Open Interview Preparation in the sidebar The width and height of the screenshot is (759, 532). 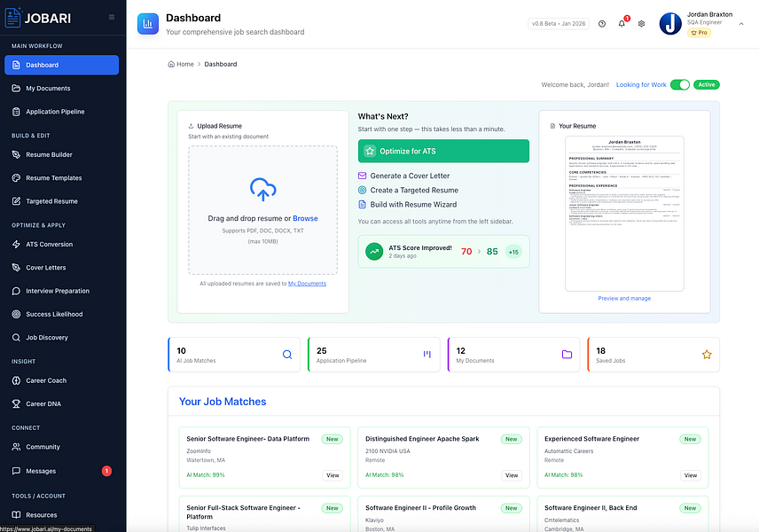[61, 291]
